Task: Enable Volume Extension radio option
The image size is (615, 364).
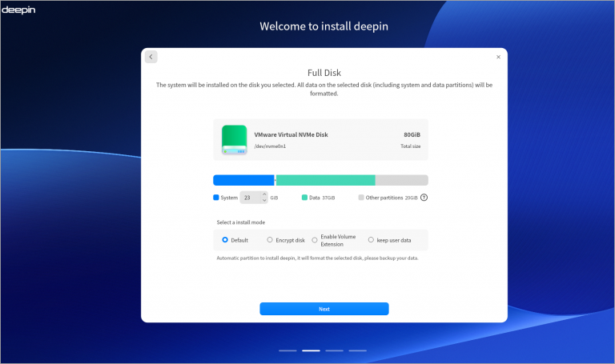Action: pos(315,240)
